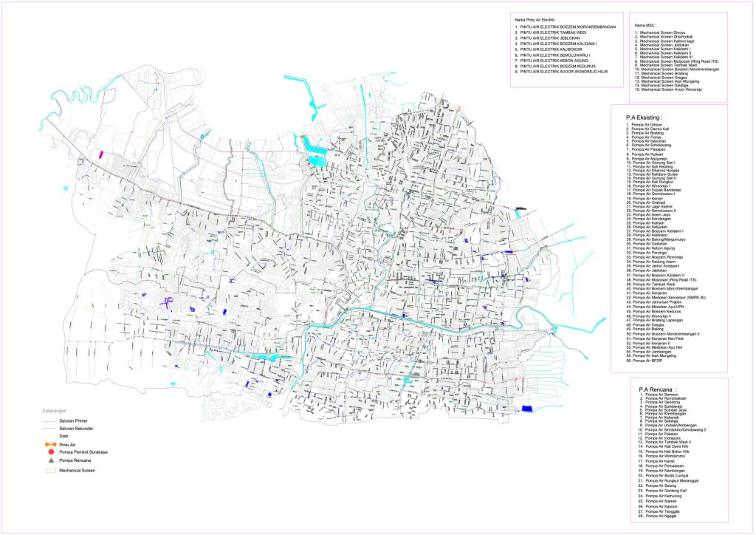Image resolution: width=756 pixels, height=535 pixels.
Task: Click the Saluran Primer legend line
Action: (52, 421)
